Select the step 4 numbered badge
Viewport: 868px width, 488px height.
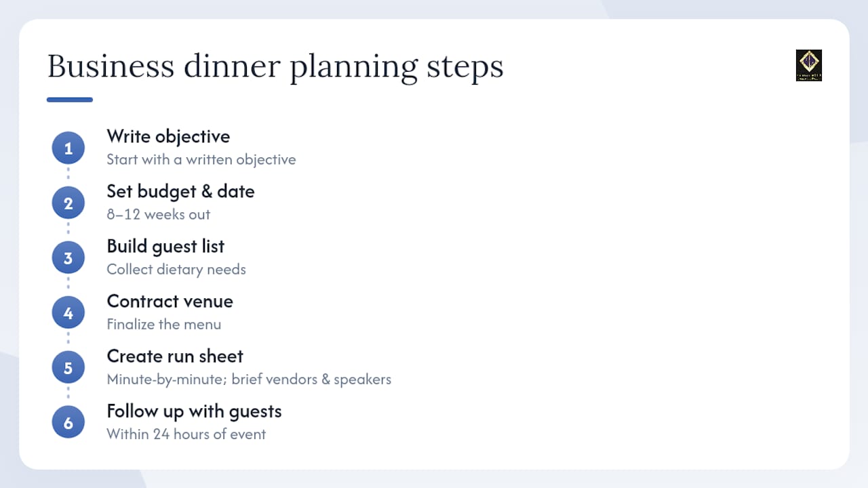68,313
